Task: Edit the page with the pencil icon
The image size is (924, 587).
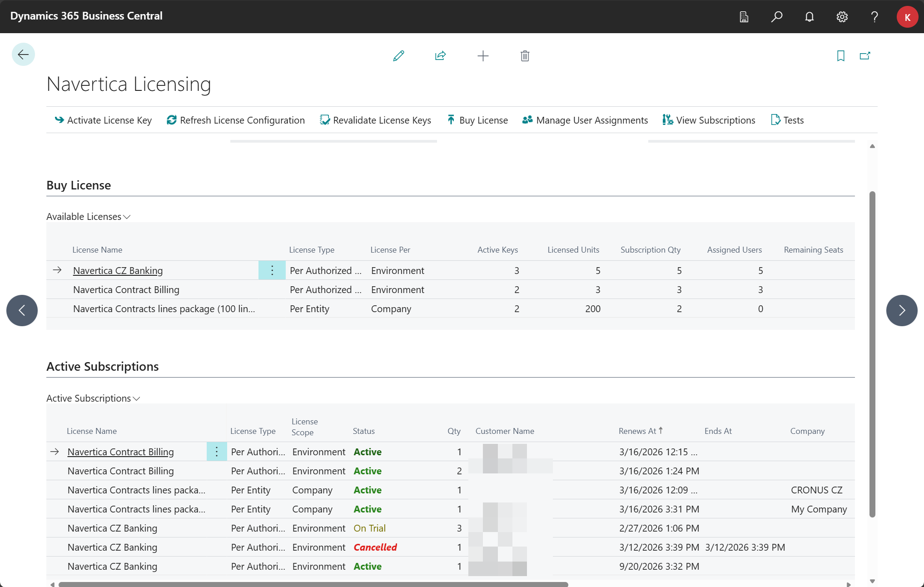Action: [398, 55]
